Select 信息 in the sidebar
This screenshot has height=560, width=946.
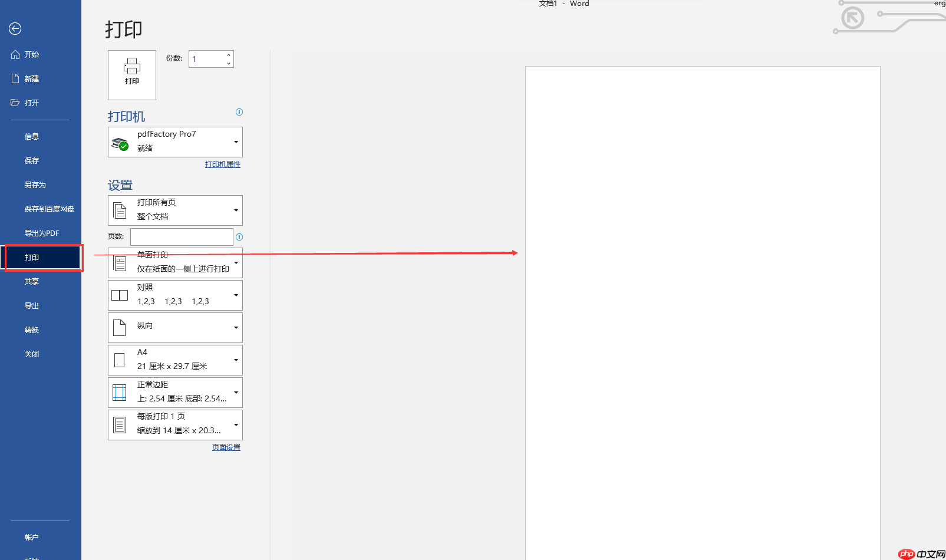tap(41, 136)
